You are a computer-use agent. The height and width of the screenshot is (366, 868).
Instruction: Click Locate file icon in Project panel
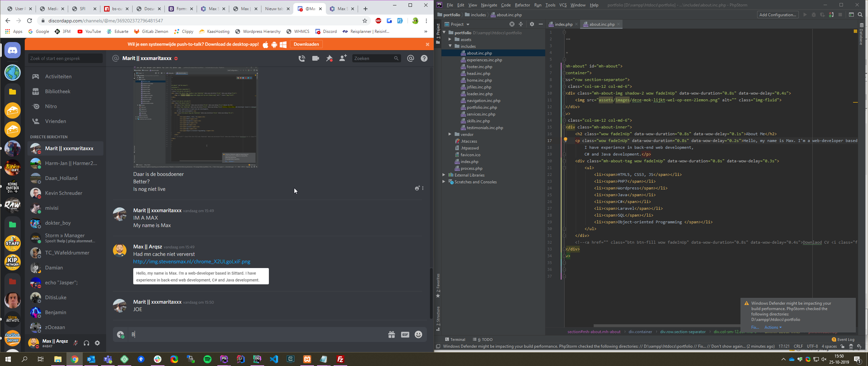click(x=512, y=24)
